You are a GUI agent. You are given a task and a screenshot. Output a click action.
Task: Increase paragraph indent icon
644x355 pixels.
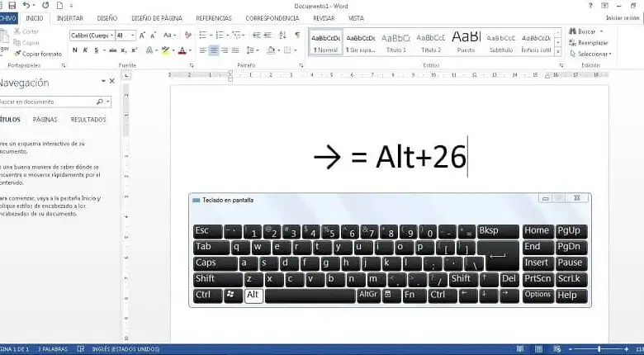click(x=268, y=35)
